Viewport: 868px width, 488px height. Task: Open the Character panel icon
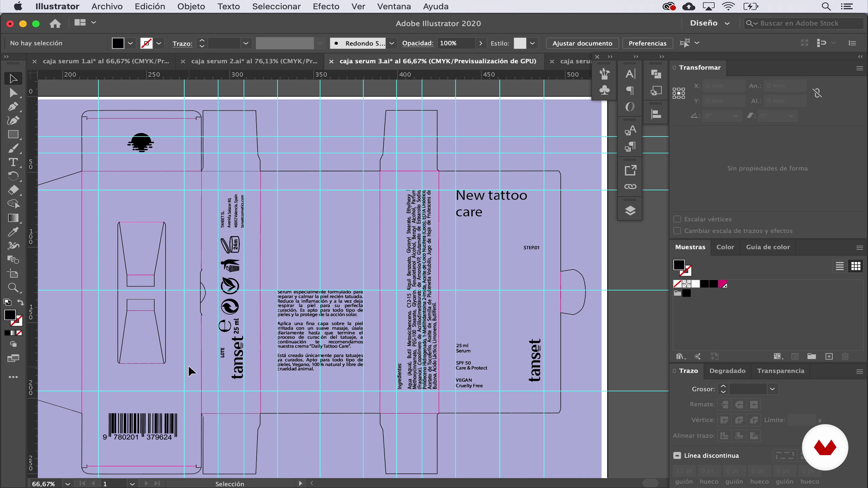[x=630, y=74]
